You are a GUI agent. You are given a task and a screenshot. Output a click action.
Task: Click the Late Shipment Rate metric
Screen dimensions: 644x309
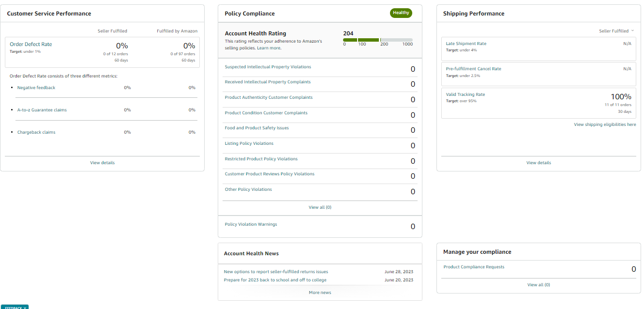point(466,44)
